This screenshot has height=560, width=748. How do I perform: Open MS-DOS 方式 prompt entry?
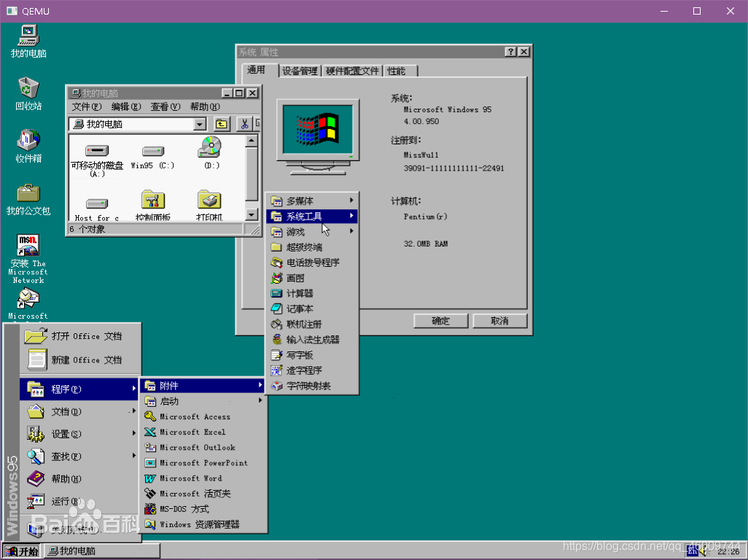[203, 509]
